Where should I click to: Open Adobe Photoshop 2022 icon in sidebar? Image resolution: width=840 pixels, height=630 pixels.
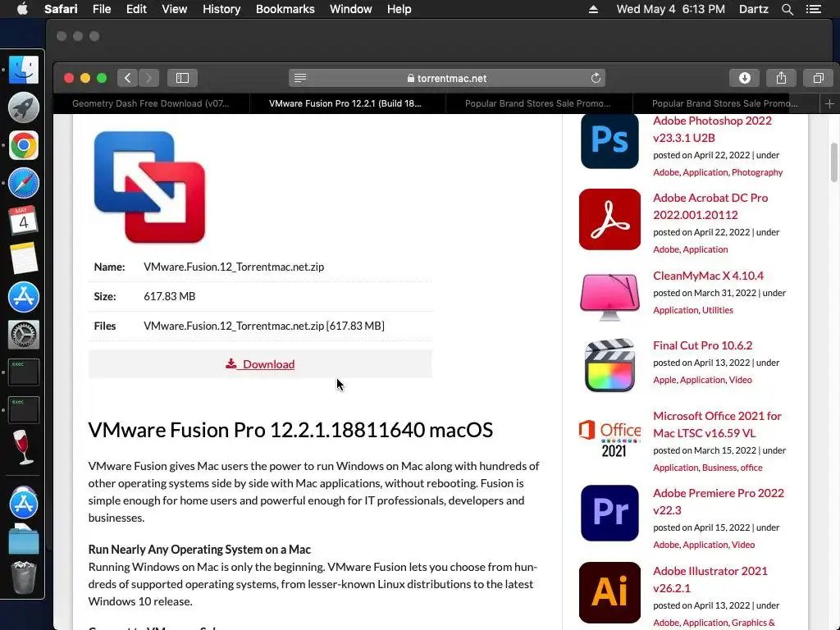pyautogui.click(x=609, y=141)
